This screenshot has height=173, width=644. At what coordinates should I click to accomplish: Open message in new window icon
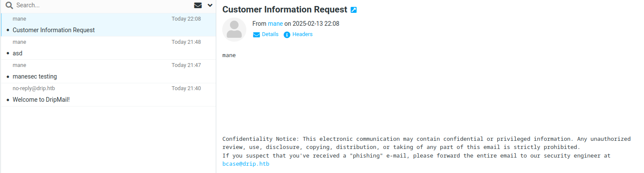click(x=354, y=10)
